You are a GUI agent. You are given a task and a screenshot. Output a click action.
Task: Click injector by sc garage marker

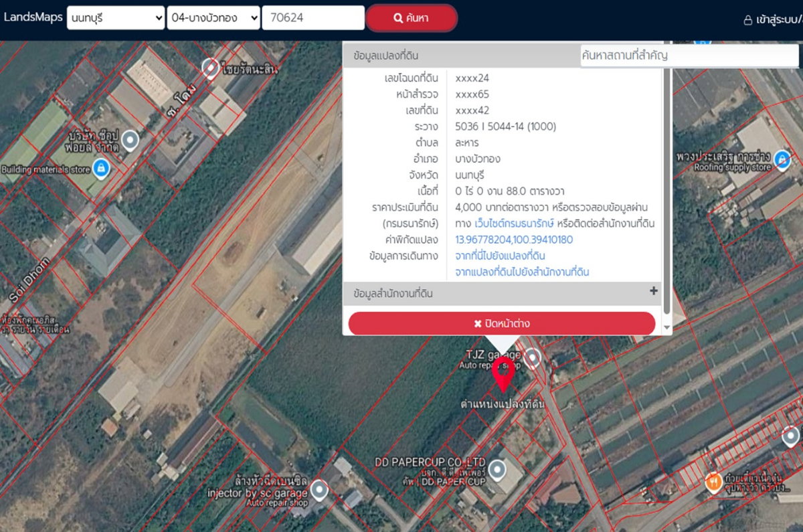[x=320, y=491]
